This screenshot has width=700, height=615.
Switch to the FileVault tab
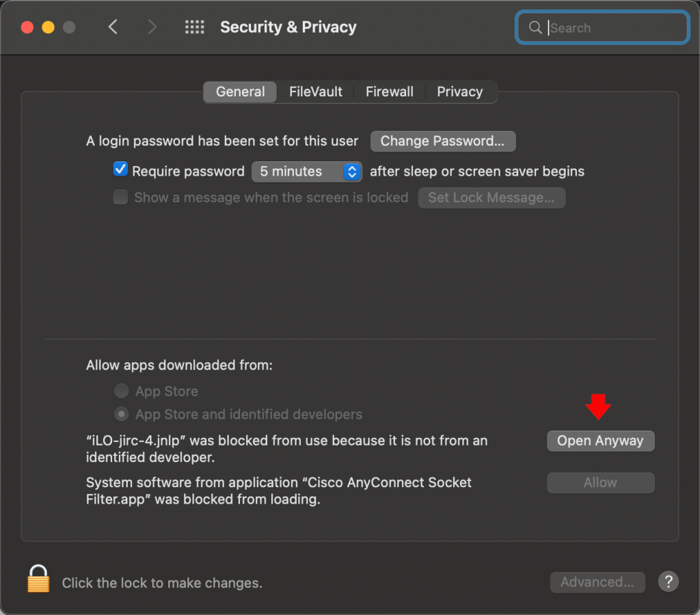(315, 92)
